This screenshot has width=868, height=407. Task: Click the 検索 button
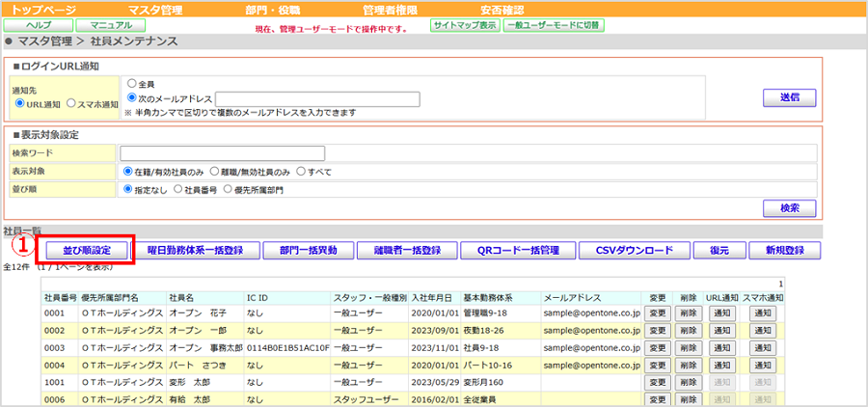tap(789, 208)
